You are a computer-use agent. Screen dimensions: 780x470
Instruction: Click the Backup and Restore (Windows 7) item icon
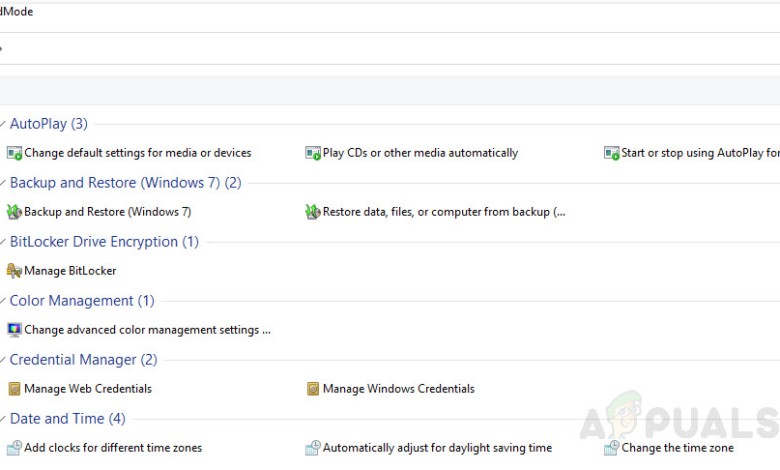[14, 212]
